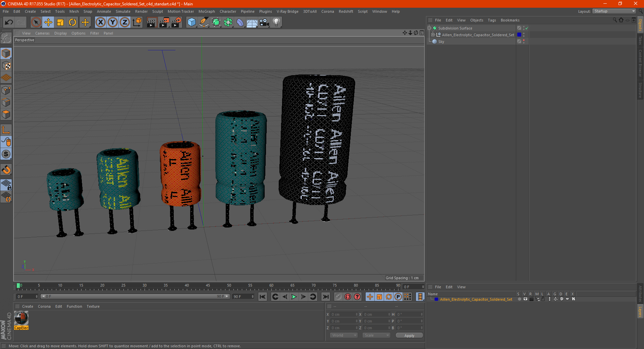Search objects with magnifier icon
This screenshot has width=644, height=349.
(x=615, y=20)
